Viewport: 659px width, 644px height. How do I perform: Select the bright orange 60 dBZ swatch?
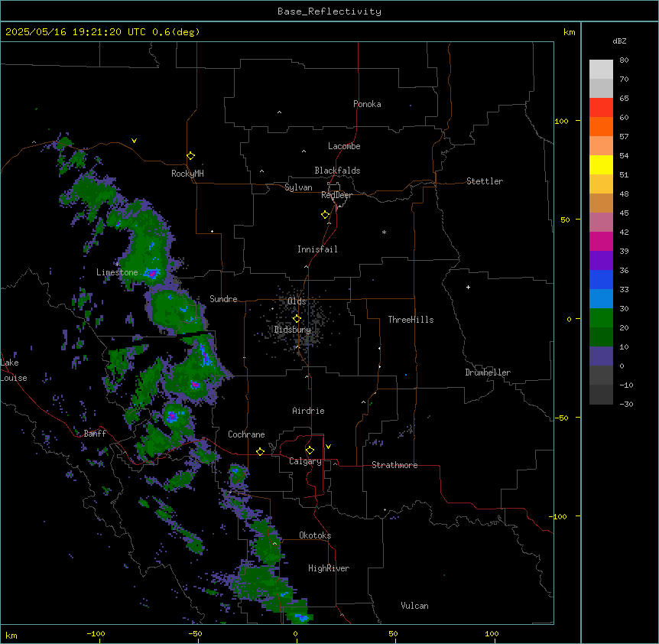pyautogui.click(x=601, y=126)
